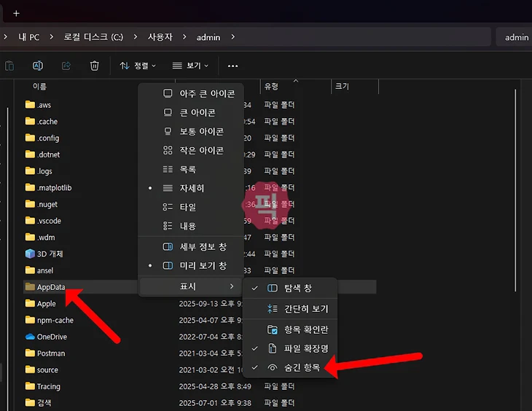Image resolution: width=532 pixels, height=411 pixels.
Task: Click admin breadcrumb segment
Action: click(208, 37)
